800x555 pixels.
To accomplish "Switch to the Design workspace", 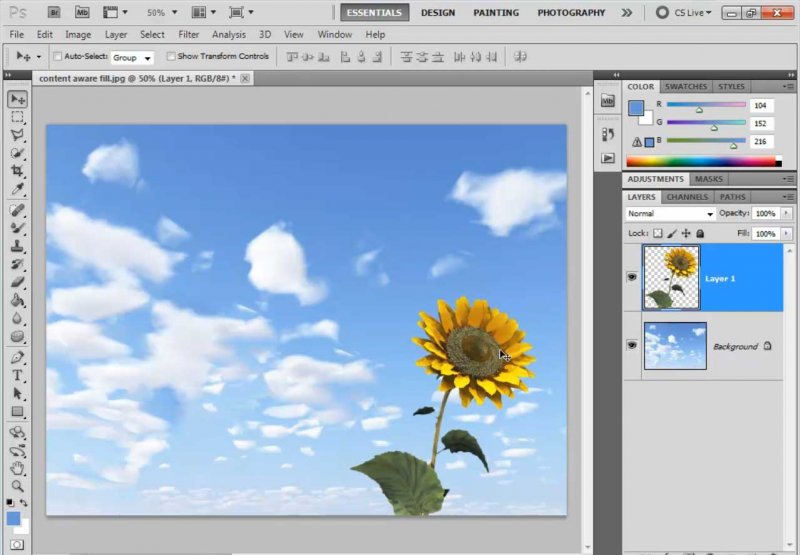I will click(x=438, y=13).
